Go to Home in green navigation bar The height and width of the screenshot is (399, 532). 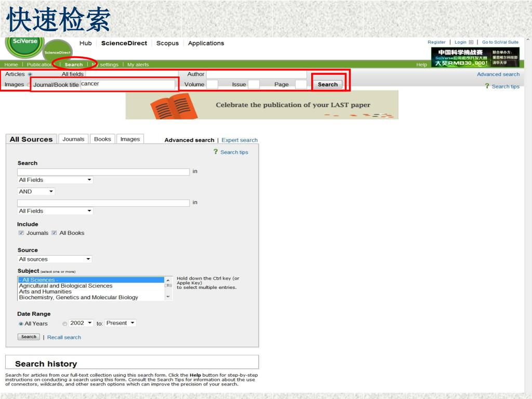point(11,64)
